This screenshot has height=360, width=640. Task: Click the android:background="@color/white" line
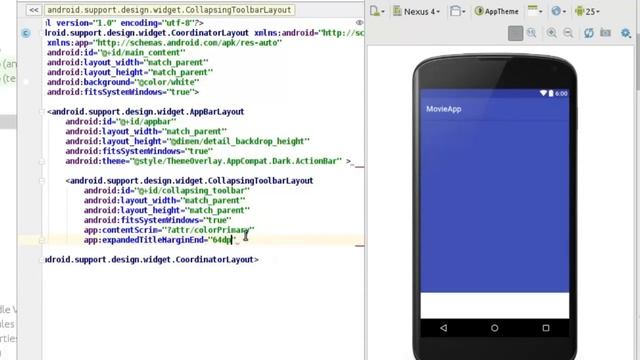[123, 82]
